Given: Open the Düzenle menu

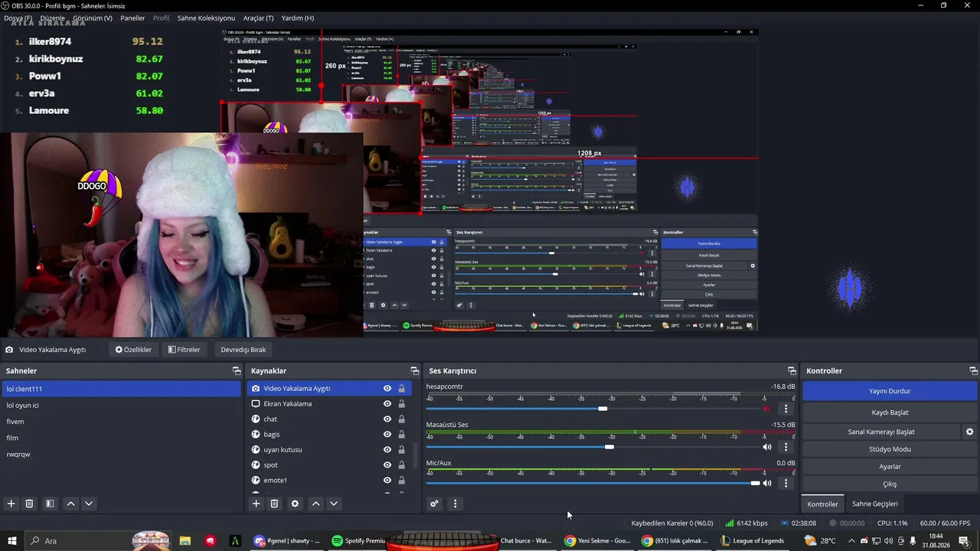Looking at the screenshot, I should 52,18.
